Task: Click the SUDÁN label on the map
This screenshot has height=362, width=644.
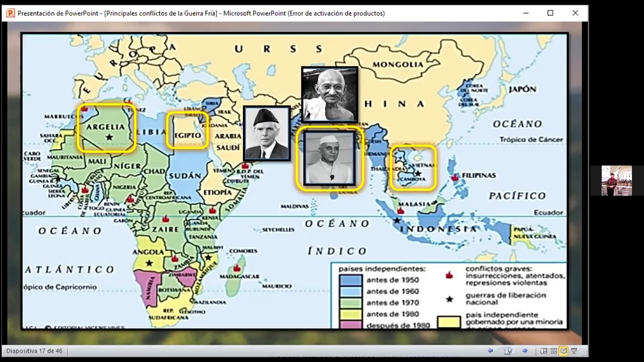Action: tap(185, 176)
